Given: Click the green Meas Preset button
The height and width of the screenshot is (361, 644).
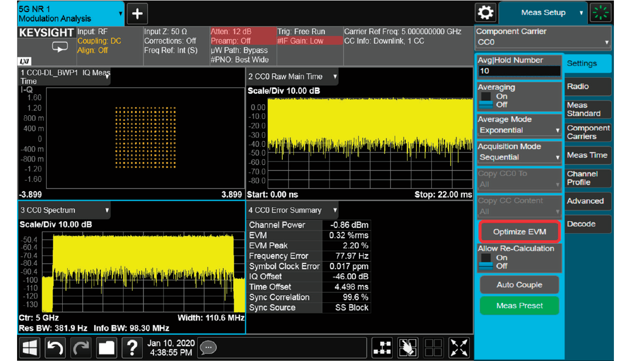Looking at the screenshot, I should pyautogui.click(x=519, y=305).
